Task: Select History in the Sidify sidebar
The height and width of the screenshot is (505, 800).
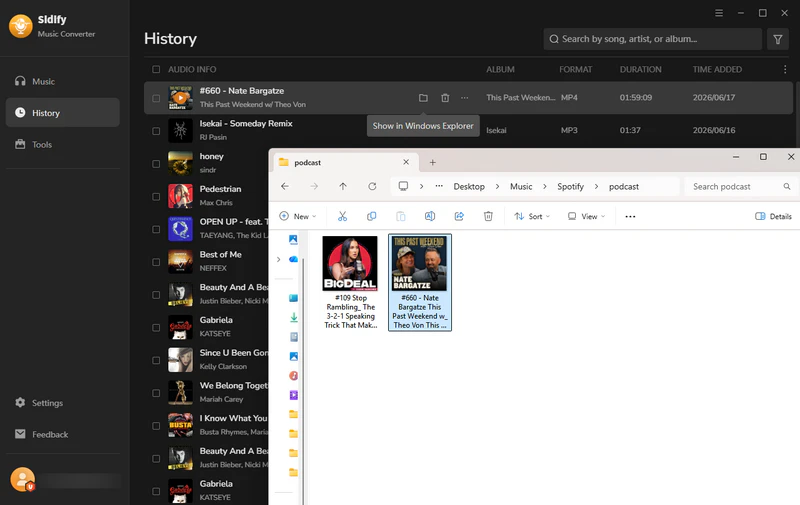Action: click(x=62, y=113)
